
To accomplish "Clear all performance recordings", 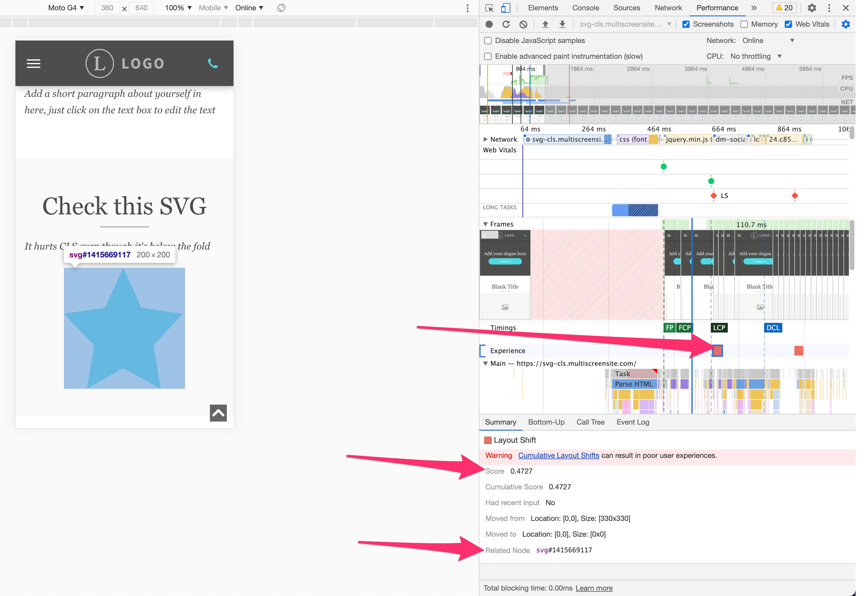I will (523, 24).
